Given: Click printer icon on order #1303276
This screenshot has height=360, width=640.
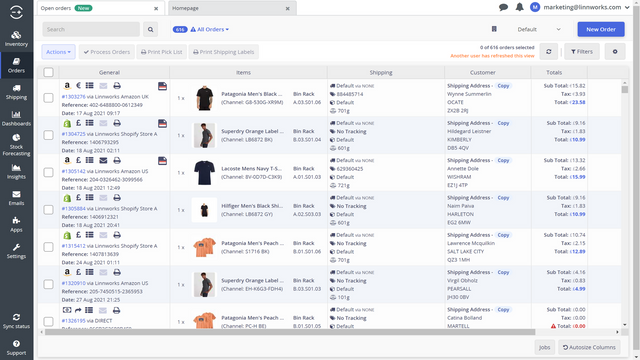Looking at the screenshot, I should click(x=117, y=86).
